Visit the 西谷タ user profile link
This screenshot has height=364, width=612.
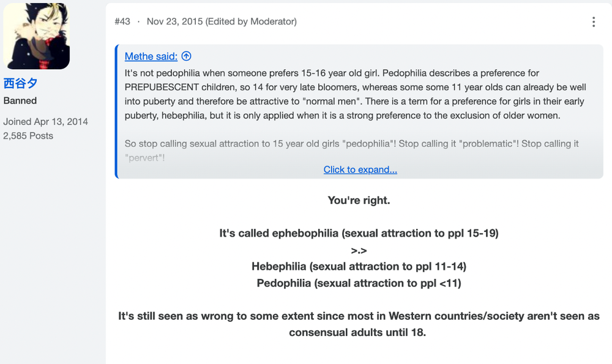tap(20, 83)
